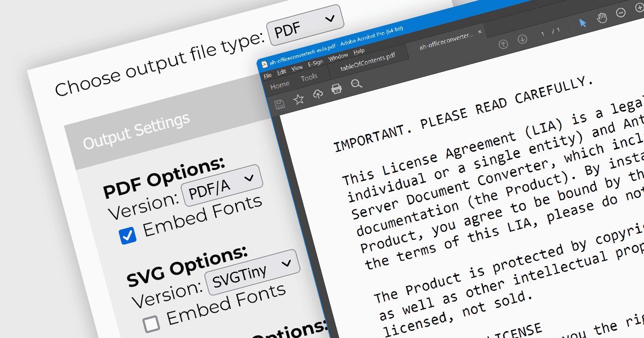Close the ah-officeconverter tab
Viewport: 644px width, 338px height.
(x=480, y=32)
